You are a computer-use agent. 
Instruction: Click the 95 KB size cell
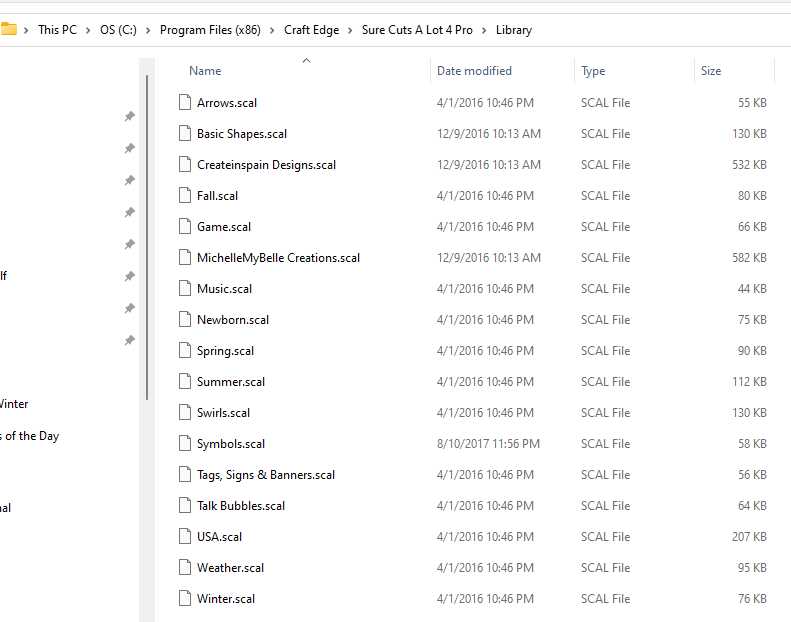752,568
